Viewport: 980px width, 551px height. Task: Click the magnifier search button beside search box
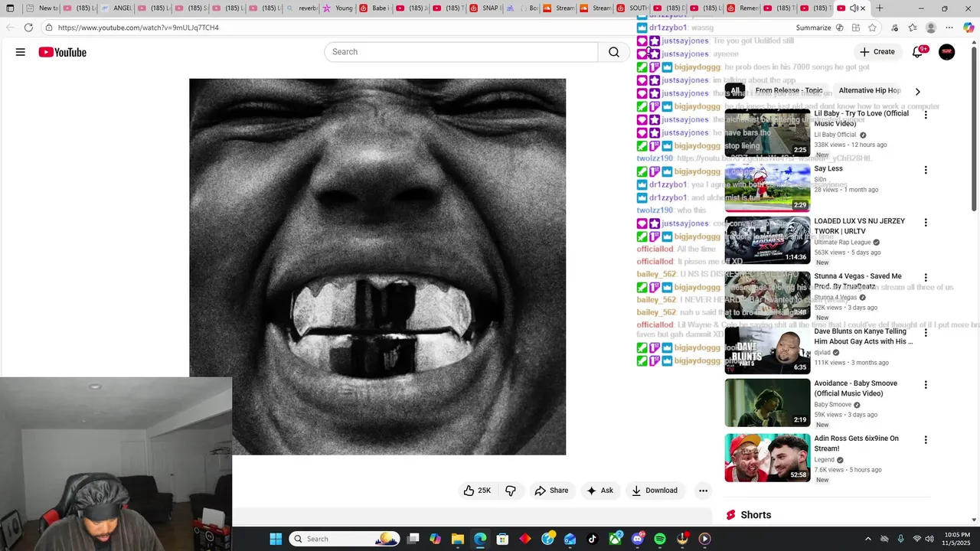614,52
